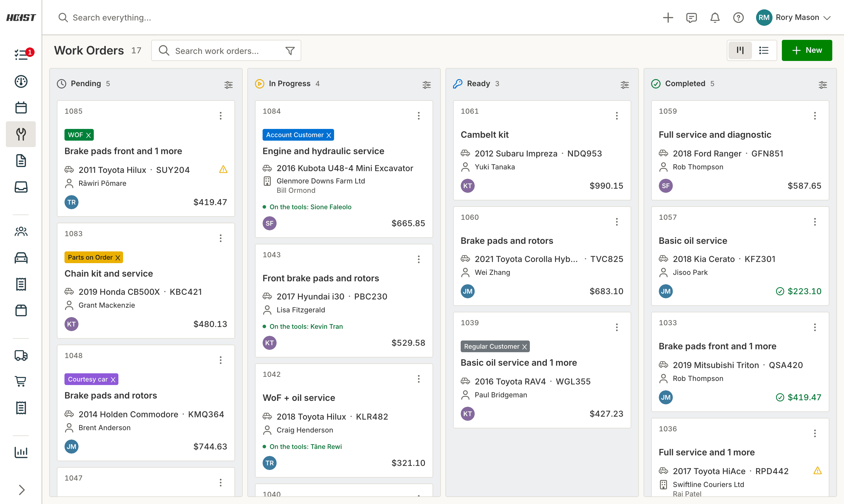The height and width of the screenshot is (504, 844).
Task: Open the notifications bell icon
Action: pyautogui.click(x=715, y=17)
